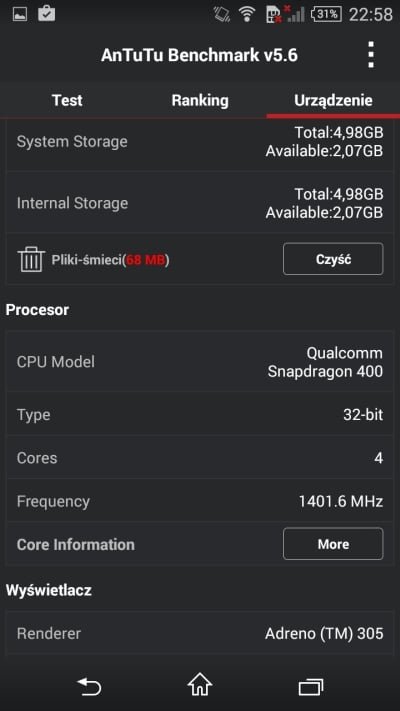The width and height of the screenshot is (400, 711).
Task: Tap the vibrate mode status icon
Action: [222, 14]
